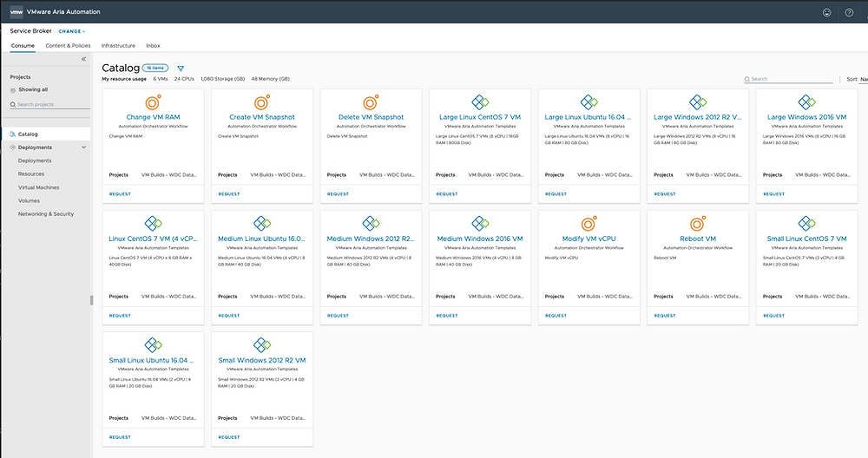Click the 6 VMs resource usage text
This screenshot has height=458, width=868.
coord(161,79)
